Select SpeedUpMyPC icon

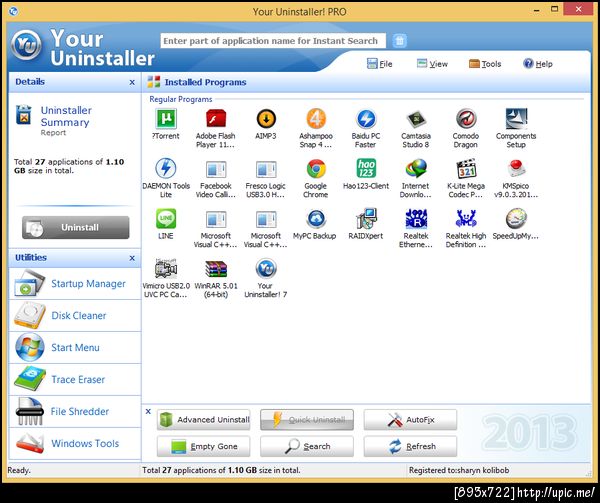click(x=516, y=219)
